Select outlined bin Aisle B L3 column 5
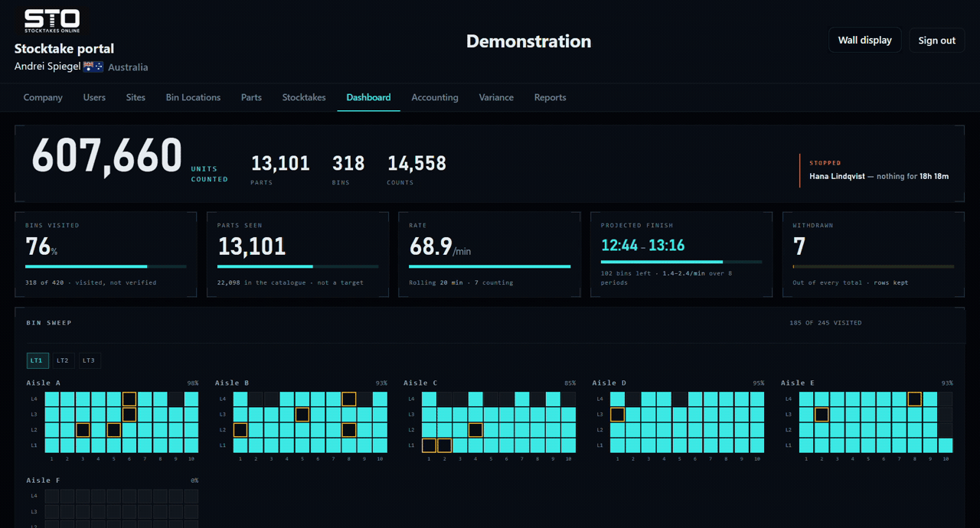This screenshot has height=528, width=980. [x=302, y=414]
